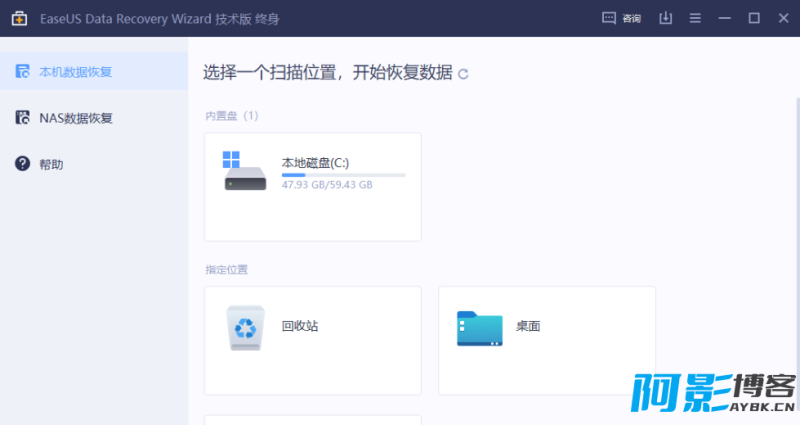Close the EaseUS Data Recovery window

pyautogui.click(x=784, y=18)
